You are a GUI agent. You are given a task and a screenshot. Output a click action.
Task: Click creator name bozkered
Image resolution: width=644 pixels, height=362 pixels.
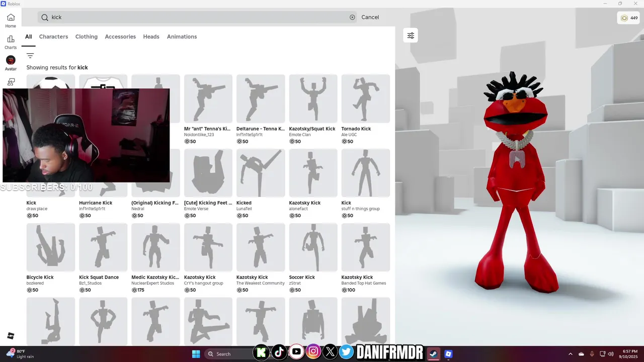(36, 283)
